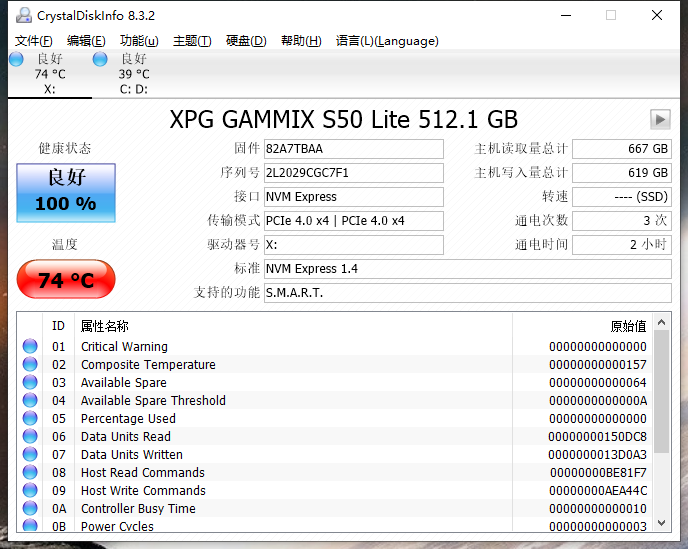Click the power on count value 3 次
Viewport: 688px width, 549px height.
pos(622,221)
